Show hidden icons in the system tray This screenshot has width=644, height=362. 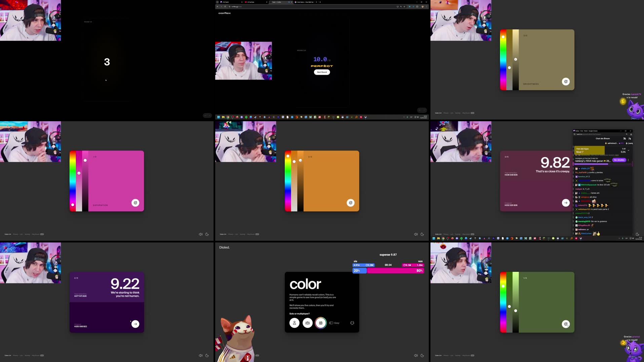(x=404, y=117)
